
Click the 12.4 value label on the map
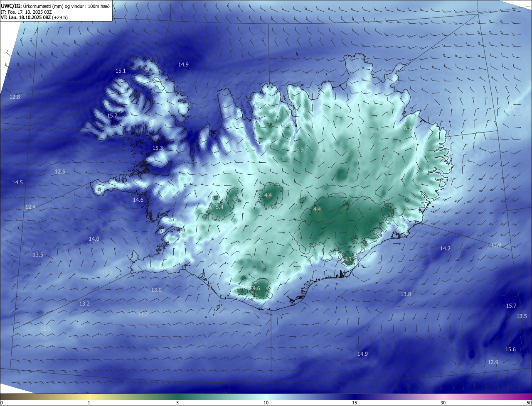pyautogui.click(x=30, y=207)
